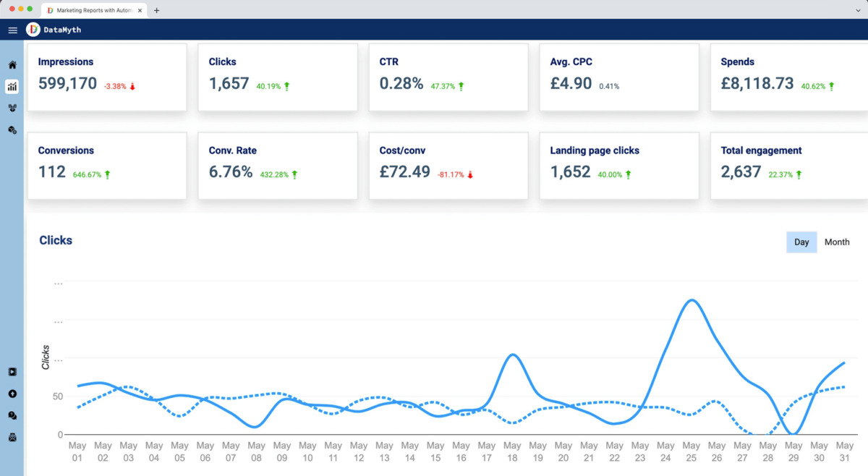The height and width of the screenshot is (476, 868).
Task: Navigate to Home using the house sidebar icon
Action: click(12, 64)
